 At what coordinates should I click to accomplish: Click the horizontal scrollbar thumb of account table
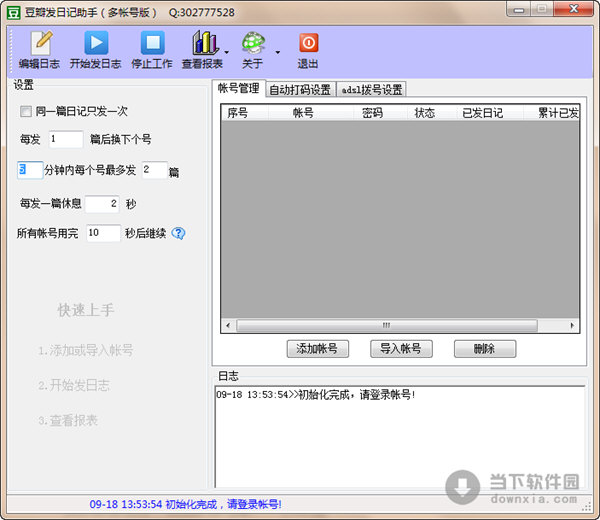386,326
